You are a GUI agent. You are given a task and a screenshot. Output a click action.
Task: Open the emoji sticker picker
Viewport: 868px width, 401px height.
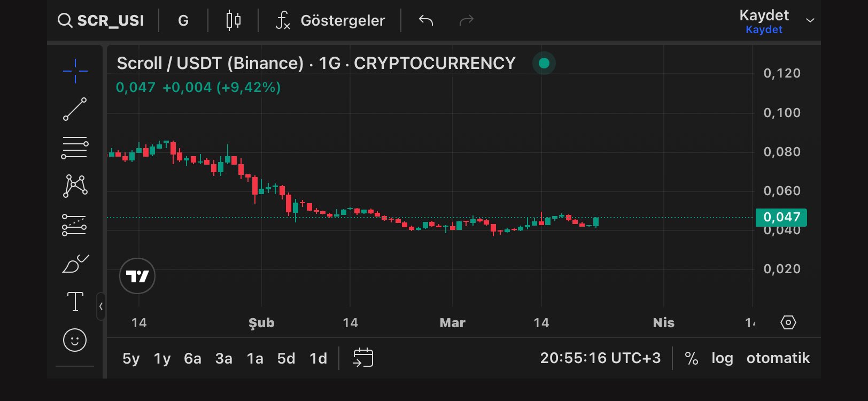tap(75, 340)
